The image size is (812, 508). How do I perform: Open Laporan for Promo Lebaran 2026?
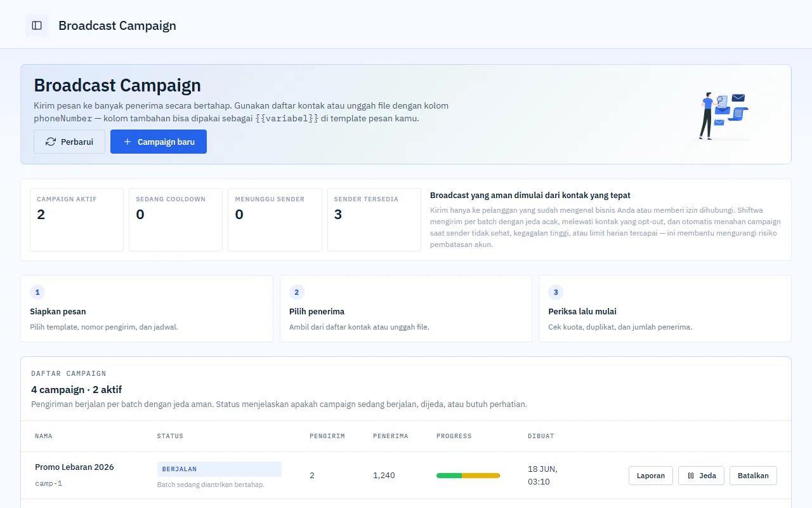[x=651, y=476]
